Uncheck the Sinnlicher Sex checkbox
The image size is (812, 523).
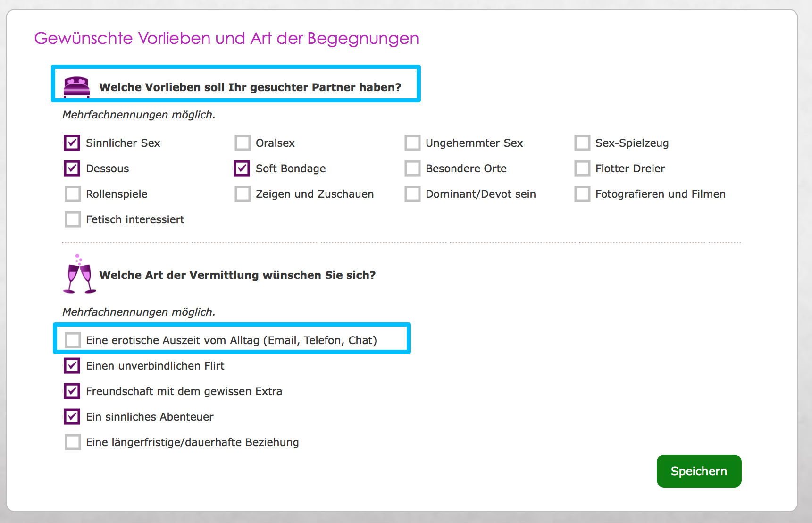(72, 143)
